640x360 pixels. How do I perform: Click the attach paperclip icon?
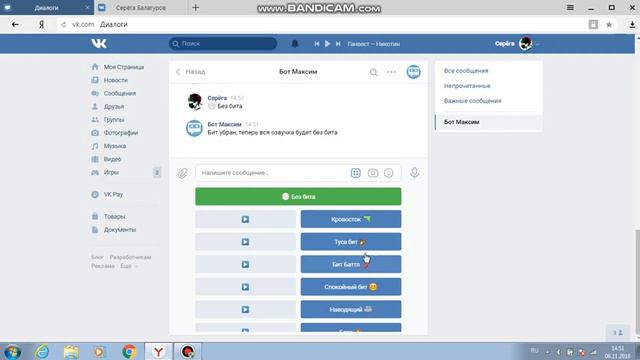[x=182, y=173]
